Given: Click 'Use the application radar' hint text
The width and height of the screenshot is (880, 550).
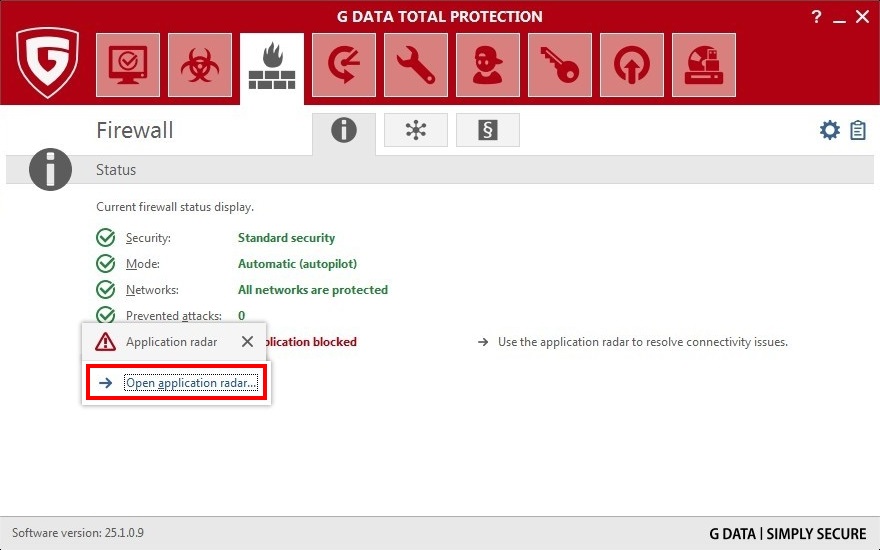Looking at the screenshot, I should 643,342.
